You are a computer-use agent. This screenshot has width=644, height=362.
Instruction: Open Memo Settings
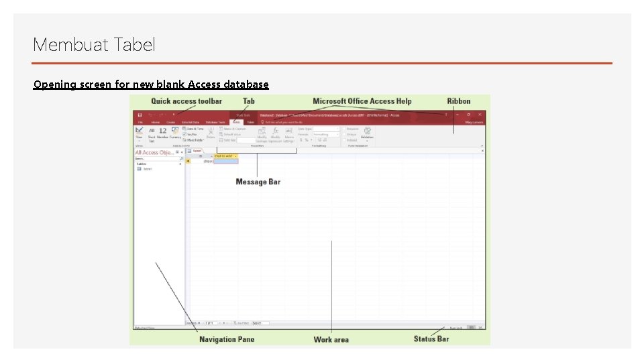288,135
